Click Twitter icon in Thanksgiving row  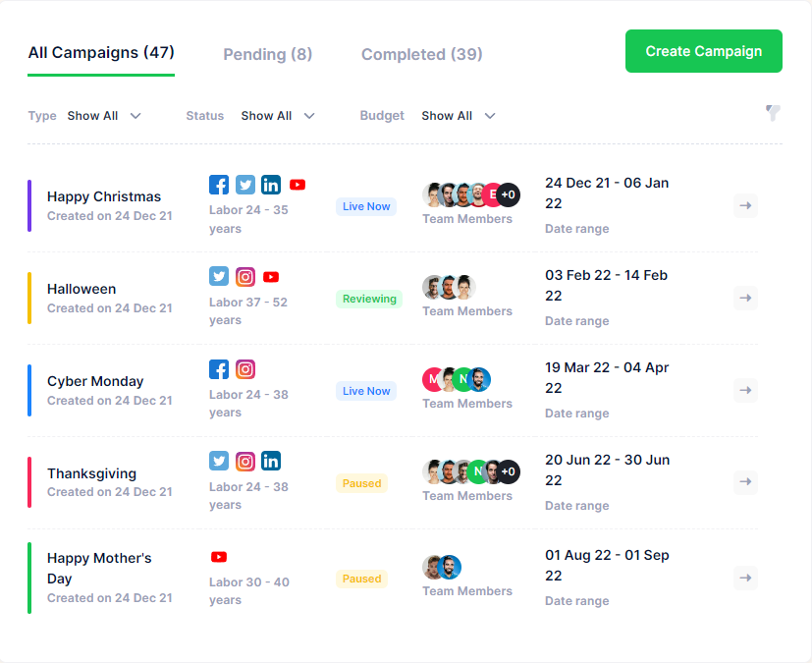coord(219,461)
